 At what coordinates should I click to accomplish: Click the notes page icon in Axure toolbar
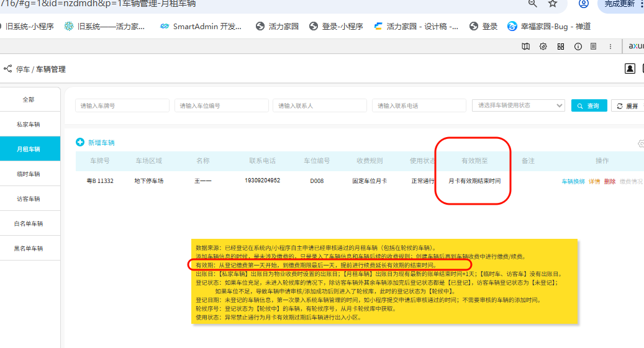(x=594, y=47)
